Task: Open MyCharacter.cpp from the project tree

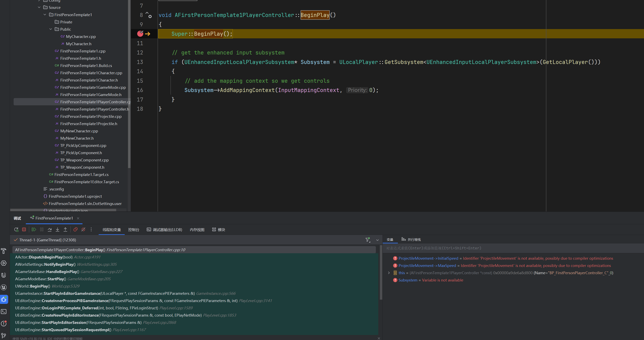Action: click(80, 37)
